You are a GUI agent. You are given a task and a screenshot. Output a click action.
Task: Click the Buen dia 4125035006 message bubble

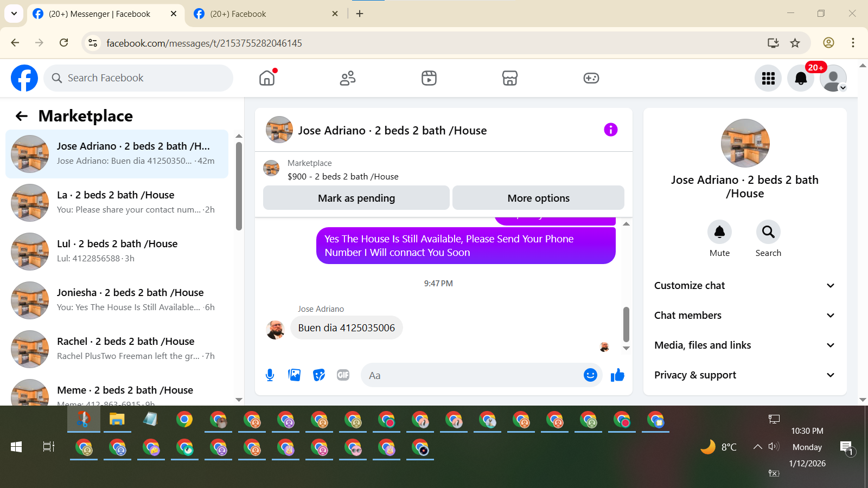[x=347, y=328]
